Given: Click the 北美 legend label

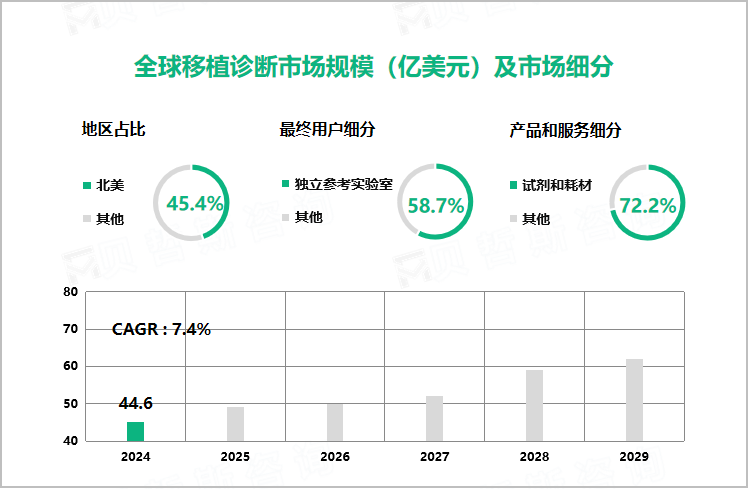Looking at the screenshot, I should 110,185.
